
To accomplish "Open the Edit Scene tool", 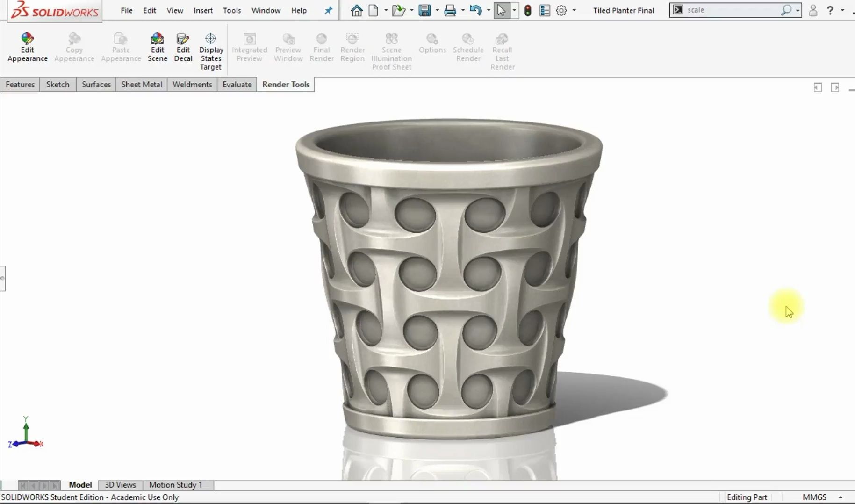I will (x=158, y=47).
